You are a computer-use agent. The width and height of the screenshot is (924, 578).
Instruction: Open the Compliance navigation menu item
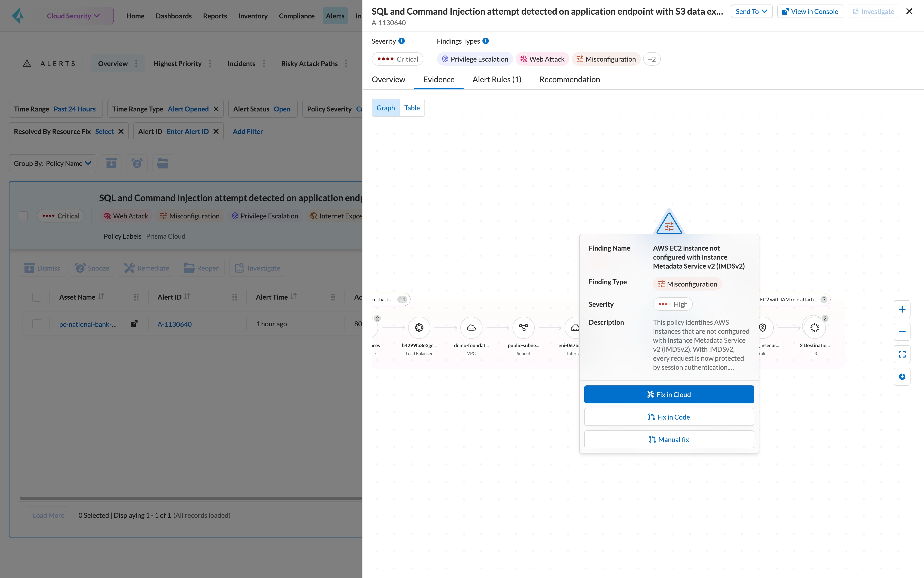297,16
